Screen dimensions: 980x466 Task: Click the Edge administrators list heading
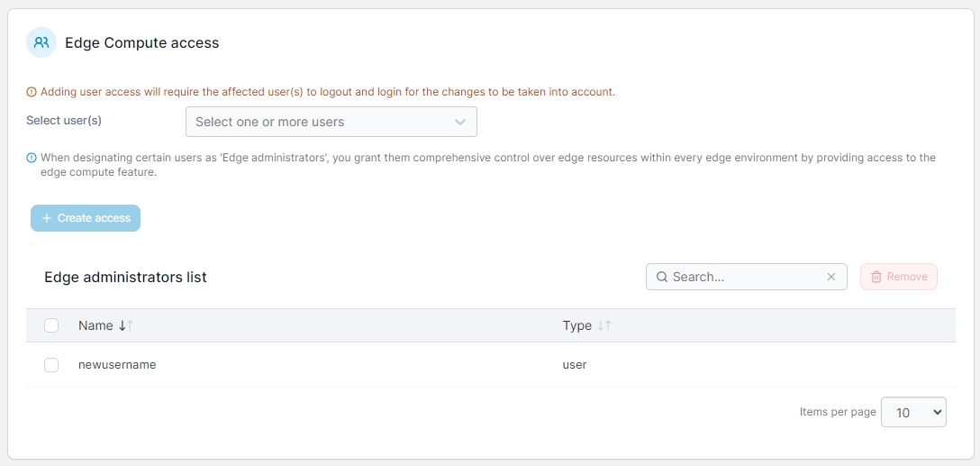(125, 278)
